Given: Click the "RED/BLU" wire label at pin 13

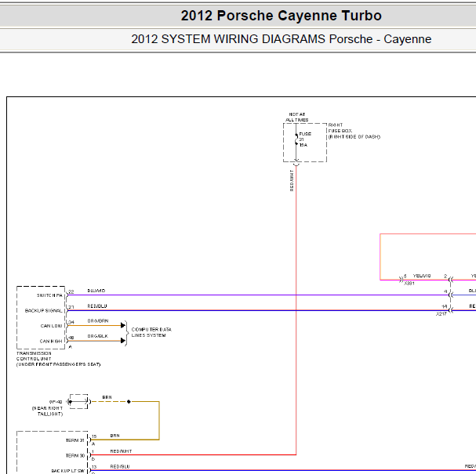Looking at the screenshot, I should (x=120, y=466).
